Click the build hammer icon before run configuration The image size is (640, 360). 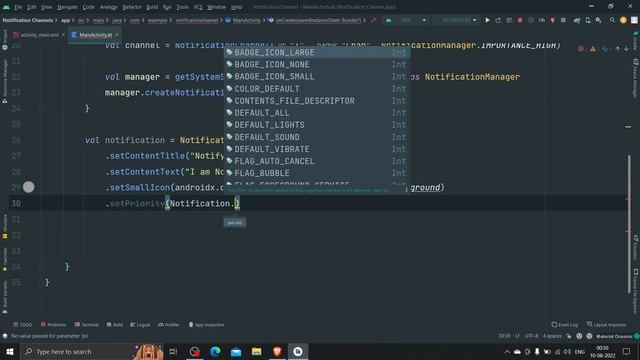[373, 20]
